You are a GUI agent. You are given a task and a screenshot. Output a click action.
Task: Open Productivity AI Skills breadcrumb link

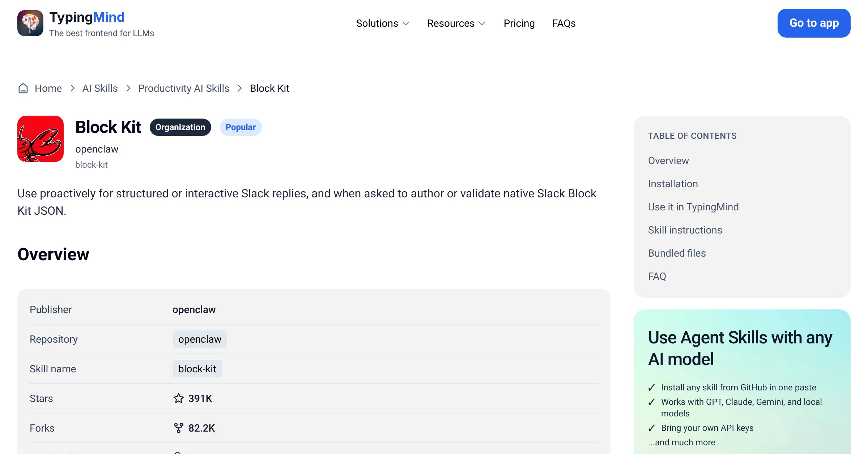(x=184, y=88)
